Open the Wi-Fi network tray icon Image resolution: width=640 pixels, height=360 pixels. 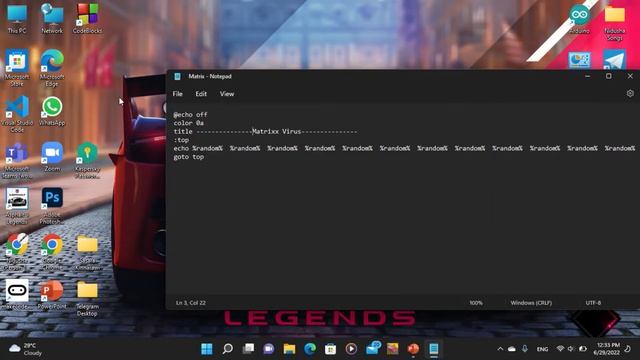pos(560,349)
